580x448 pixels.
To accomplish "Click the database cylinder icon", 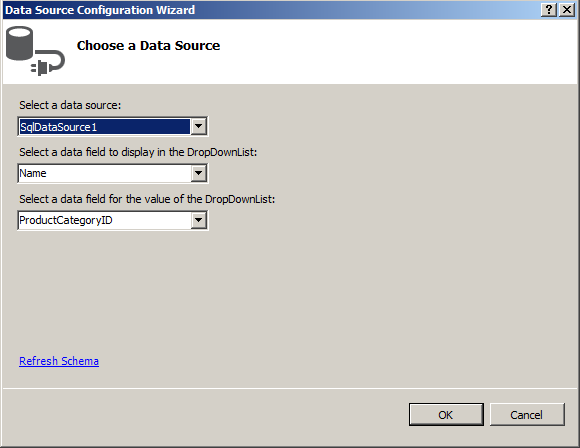I will tap(19, 43).
